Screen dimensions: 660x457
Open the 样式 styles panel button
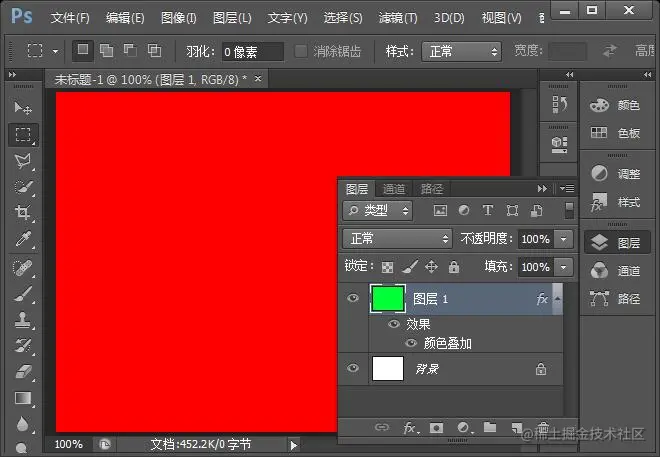point(615,202)
